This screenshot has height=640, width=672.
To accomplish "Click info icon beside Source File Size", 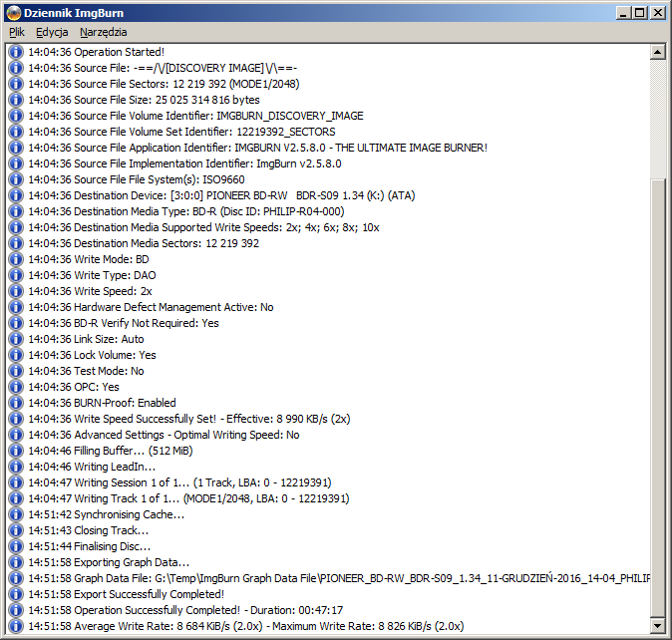I will (15, 100).
